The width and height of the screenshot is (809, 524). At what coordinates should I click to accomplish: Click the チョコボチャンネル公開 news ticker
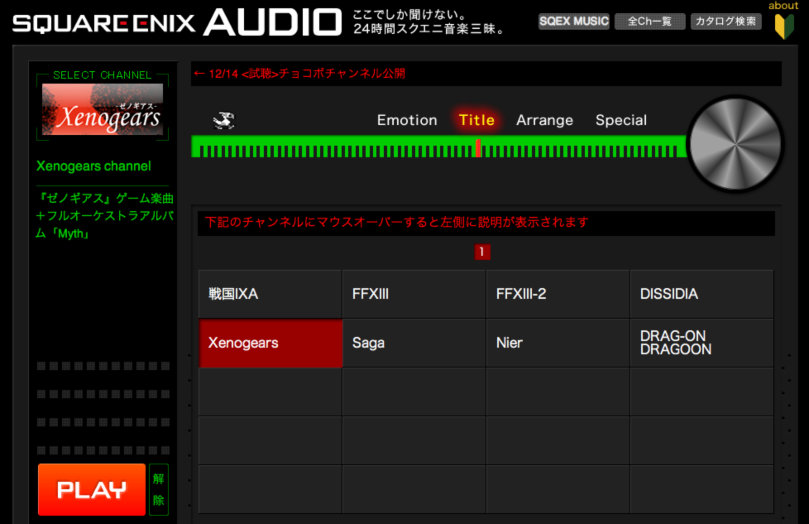coord(486,74)
